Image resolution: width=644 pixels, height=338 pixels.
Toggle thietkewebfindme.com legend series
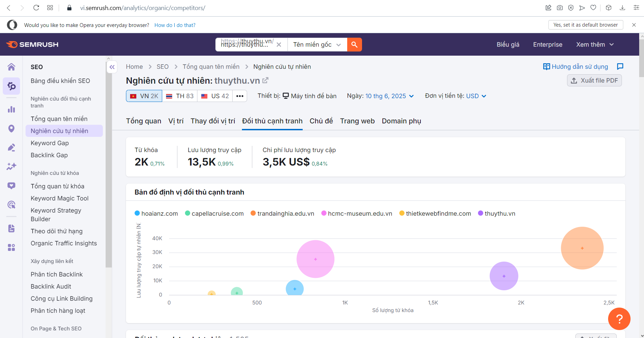point(435,214)
